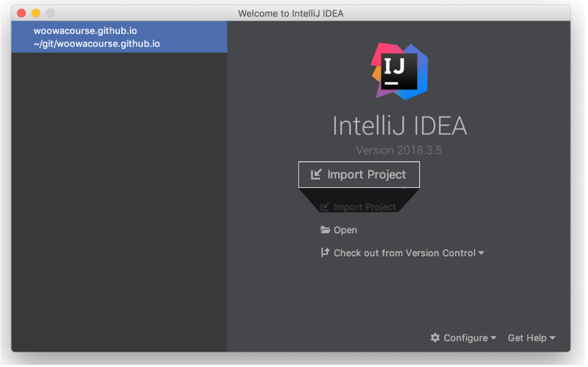This screenshot has width=588, height=367.
Task: Select the woowacourse.github.io recent project name
Action: pyautogui.click(x=85, y=31)
